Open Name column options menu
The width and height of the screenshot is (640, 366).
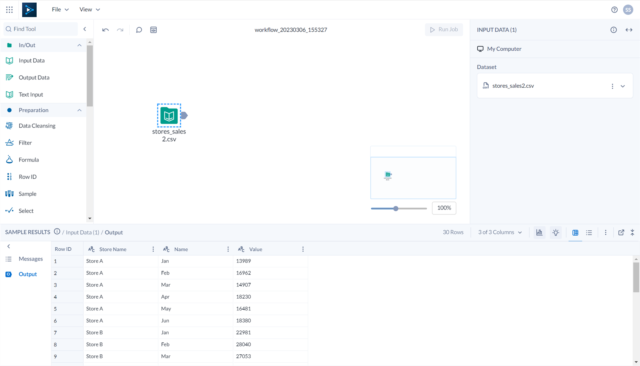coord(228,249)
